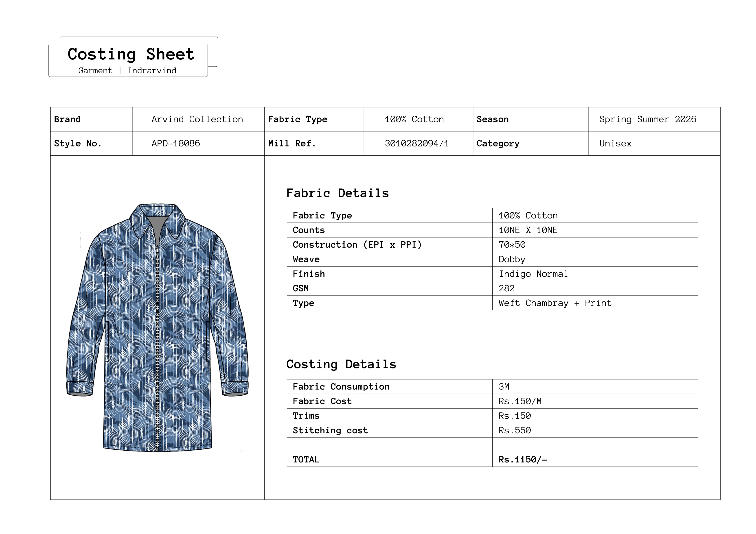Click the 70*50 construction value

[x=512, y=245]
